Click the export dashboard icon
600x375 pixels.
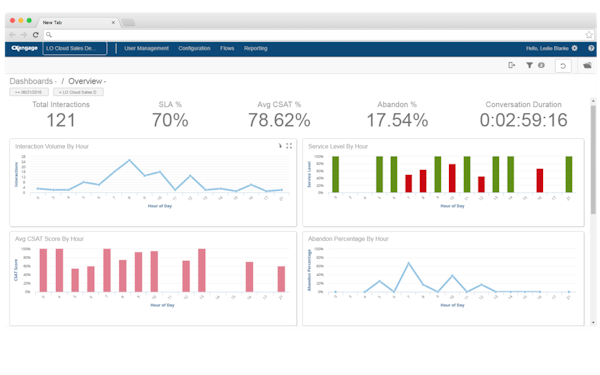tap(512, 65)
